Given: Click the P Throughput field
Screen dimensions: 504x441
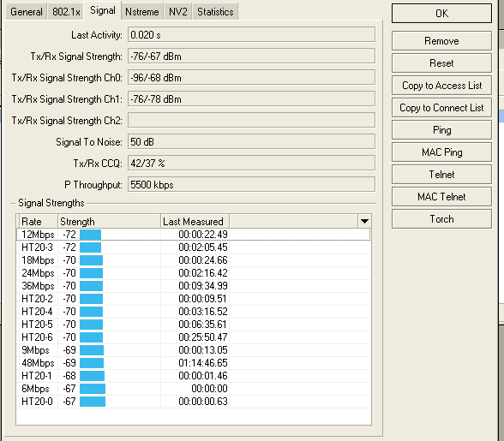Looking at the screenshot, I should (251, 184).
